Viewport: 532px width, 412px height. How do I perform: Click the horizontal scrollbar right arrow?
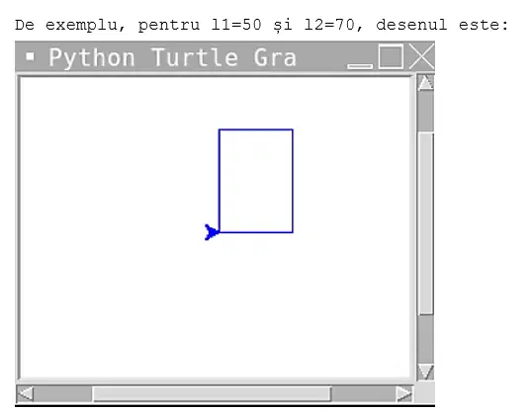(404, 394)
